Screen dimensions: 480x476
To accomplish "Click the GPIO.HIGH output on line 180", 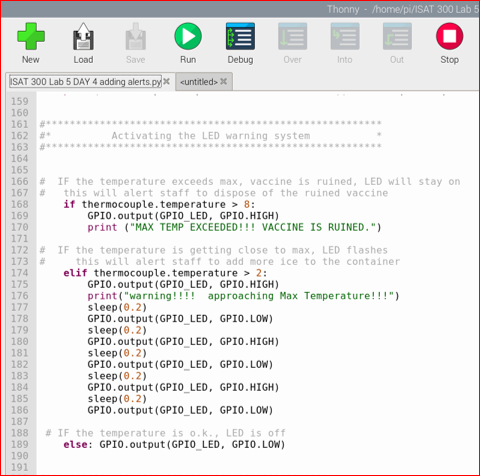I will (183, 342).
